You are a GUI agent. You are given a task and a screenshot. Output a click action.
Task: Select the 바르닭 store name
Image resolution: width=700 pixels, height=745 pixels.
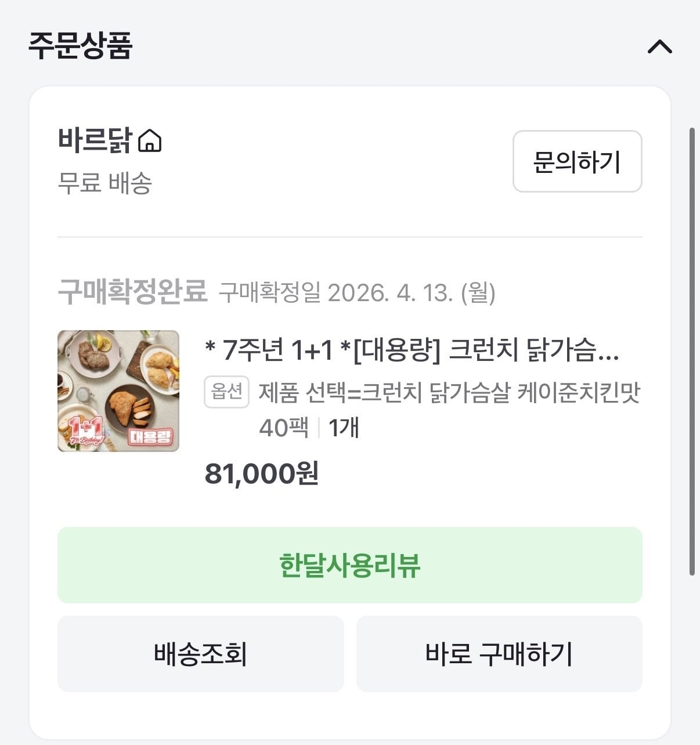tap(95, 140)
